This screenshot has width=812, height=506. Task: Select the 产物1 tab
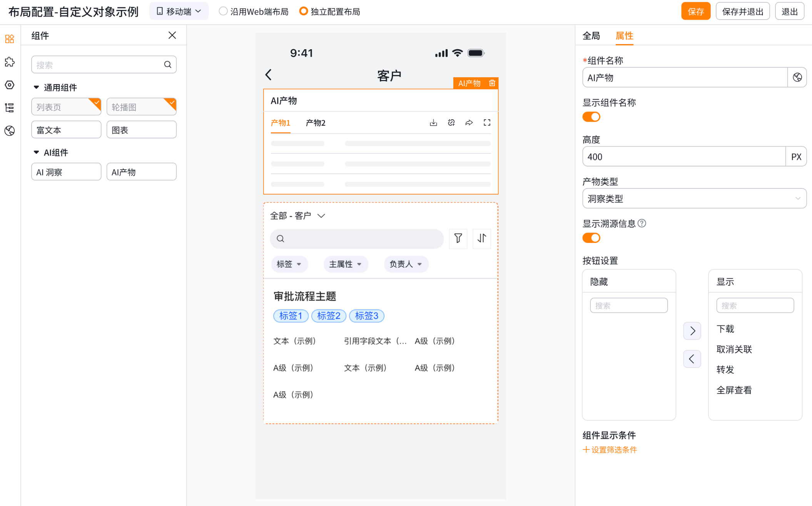point(280,123)
